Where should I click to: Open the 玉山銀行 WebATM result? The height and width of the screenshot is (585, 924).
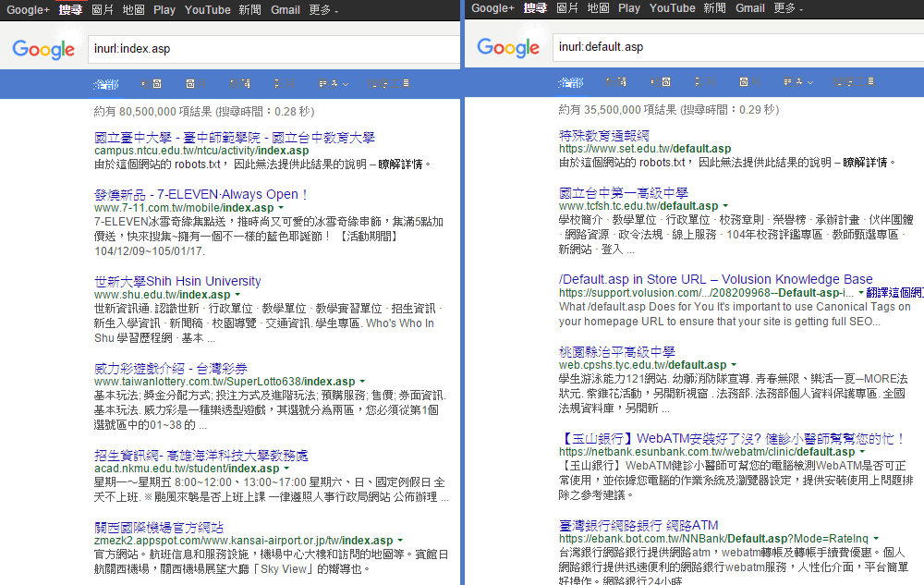732,438
